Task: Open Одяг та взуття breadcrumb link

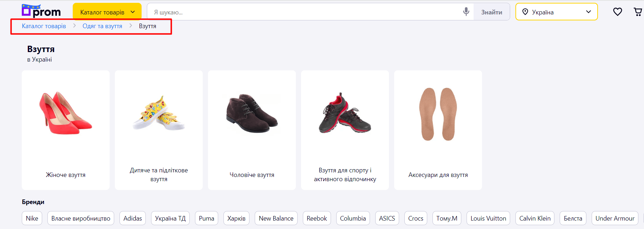Action: click(102, 26)
